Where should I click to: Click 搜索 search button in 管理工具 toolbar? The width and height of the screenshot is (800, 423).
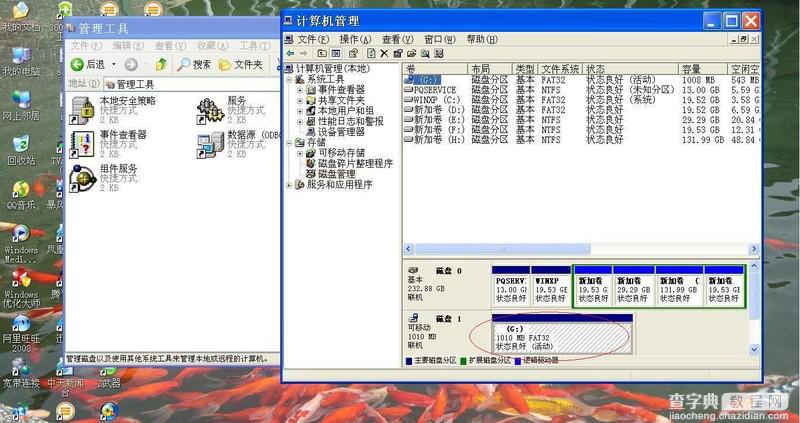194,64
